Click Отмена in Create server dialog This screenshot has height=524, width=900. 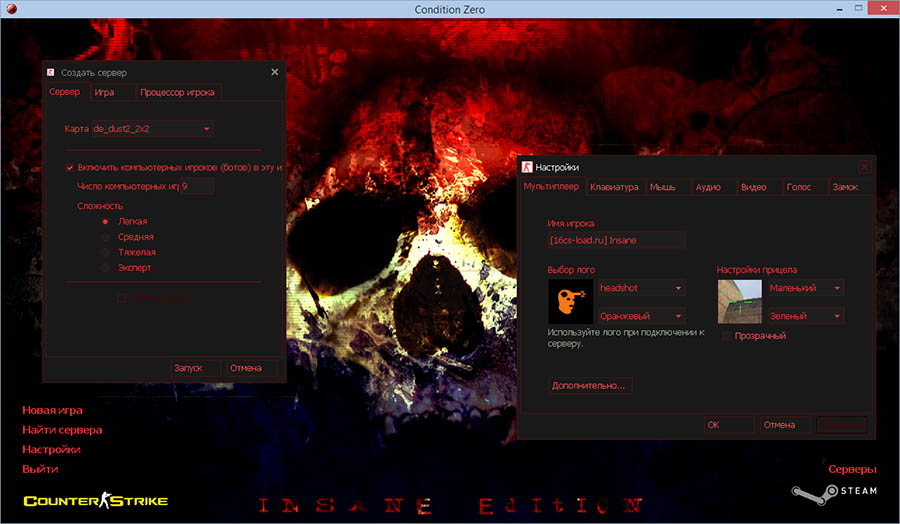point(252,368)
